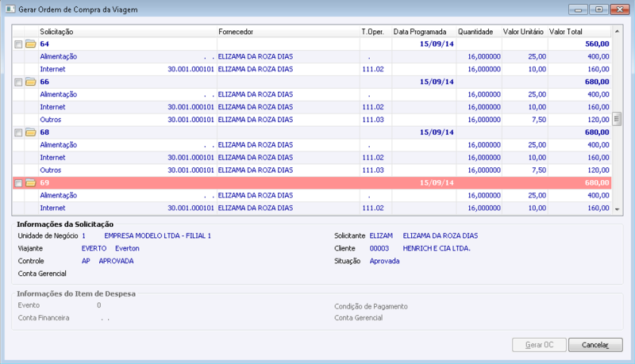The width and height of the screenshot is (635, 364).
Task: Click the Viajante value Everton
Action: pyautogui.click(x=127, y=248)
